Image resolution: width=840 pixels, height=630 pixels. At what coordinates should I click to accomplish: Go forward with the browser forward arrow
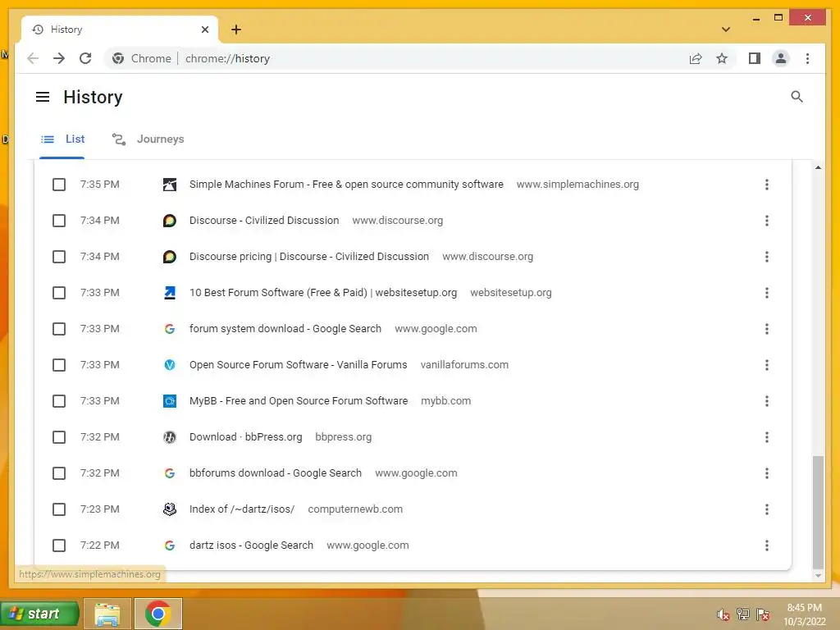[x=59, y=58]
